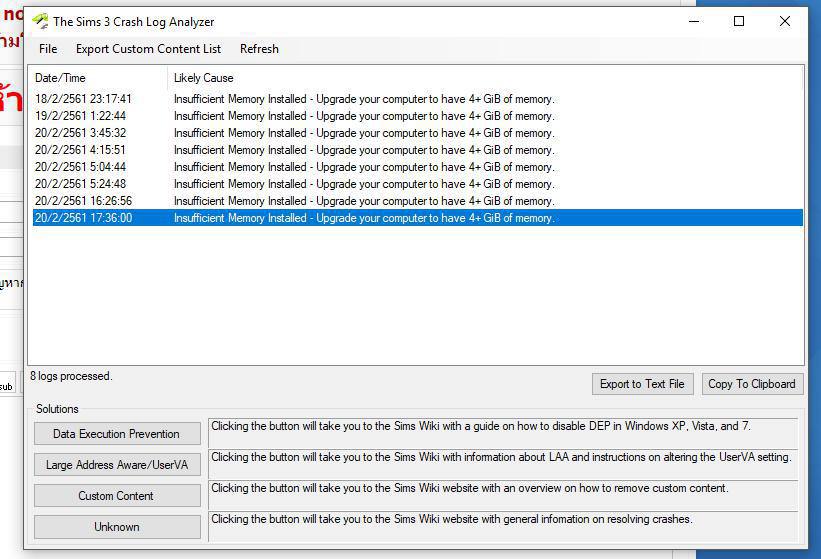Click the Likely Cause column header
The height and width of the screenshot is (559, 821).
[x=485, y=78]
